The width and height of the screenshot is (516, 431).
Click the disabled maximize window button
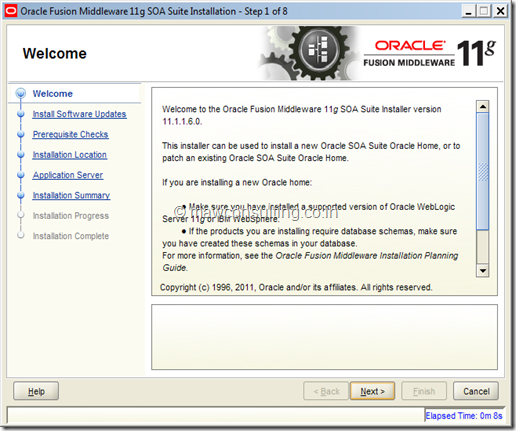point(484,11)
